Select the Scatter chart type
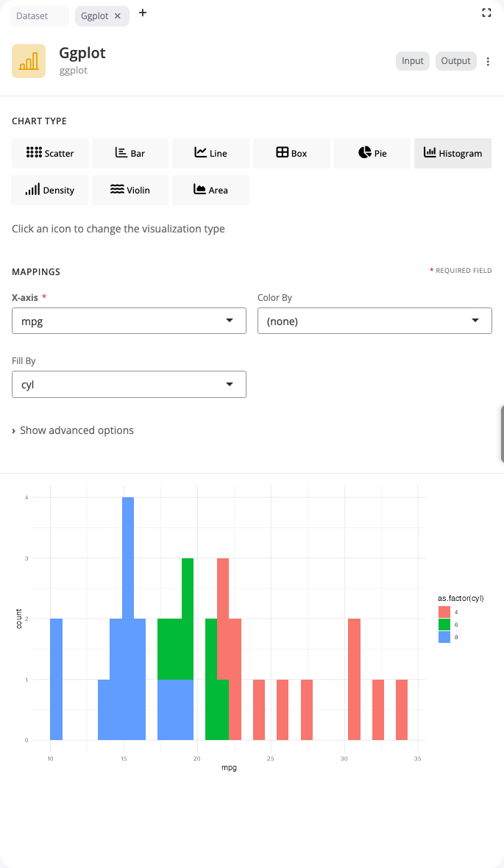This screenshot has height=868, width=504. tap(50, 153)
